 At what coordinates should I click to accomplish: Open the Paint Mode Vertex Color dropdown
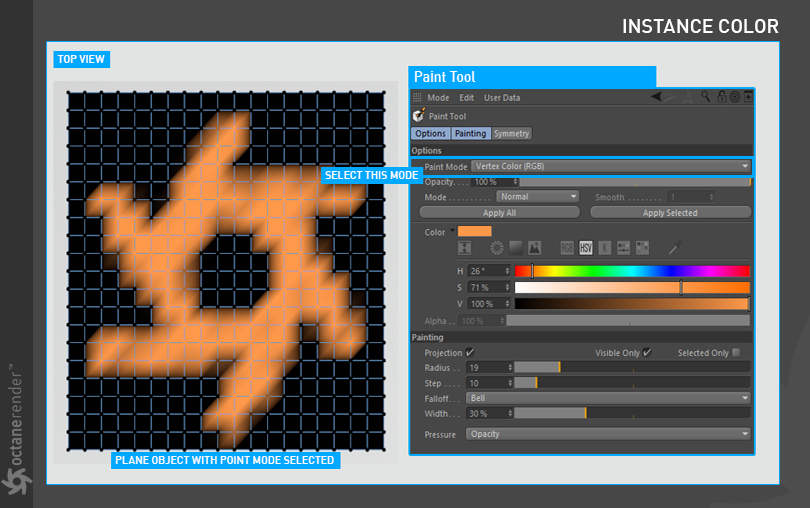611,166
